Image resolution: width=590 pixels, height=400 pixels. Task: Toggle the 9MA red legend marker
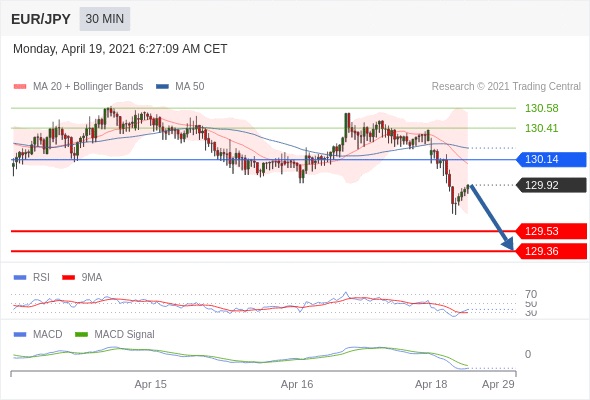(x=68, y=278)
